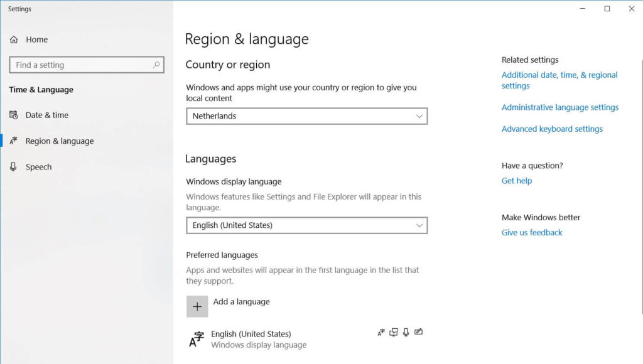Screen dimensions: 643x364
Task: Click the plus icon to add a language
Action: pos(197,306)
